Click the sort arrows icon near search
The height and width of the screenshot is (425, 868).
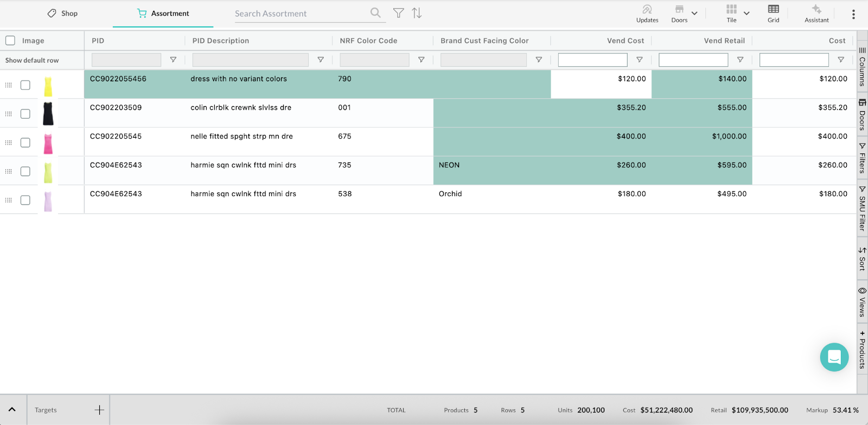417,13
